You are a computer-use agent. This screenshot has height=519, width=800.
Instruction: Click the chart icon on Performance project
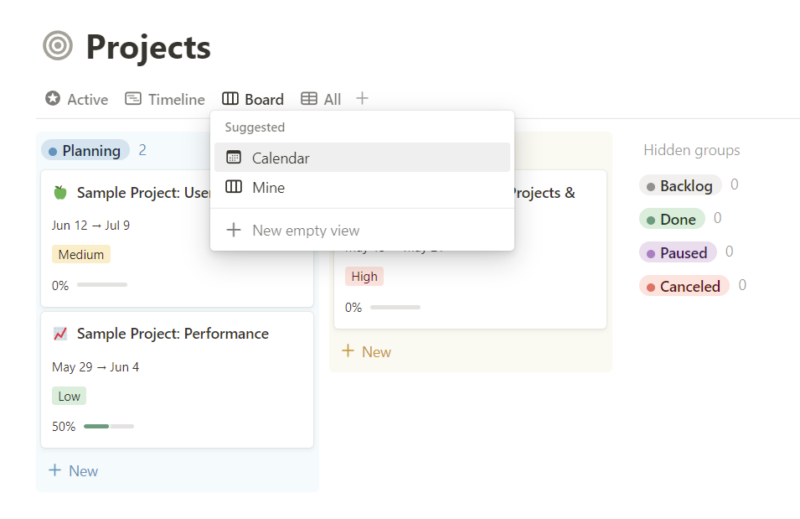[60, 333]
